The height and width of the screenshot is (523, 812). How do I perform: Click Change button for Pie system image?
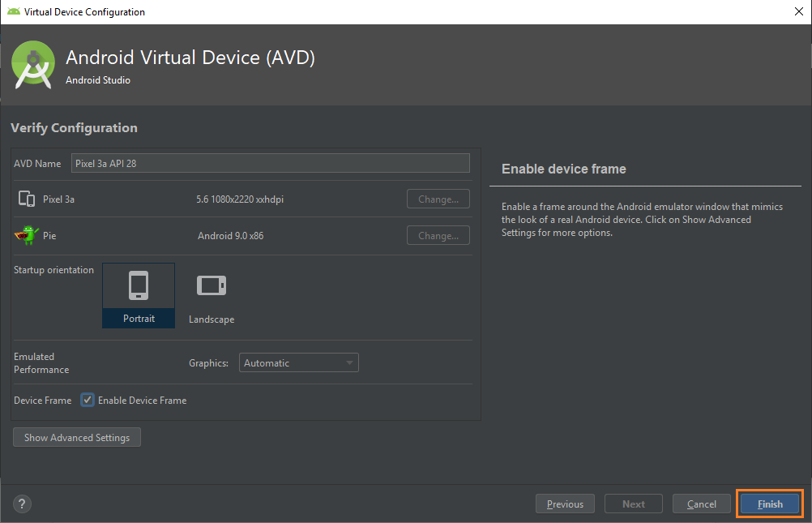tap(438, 236)
